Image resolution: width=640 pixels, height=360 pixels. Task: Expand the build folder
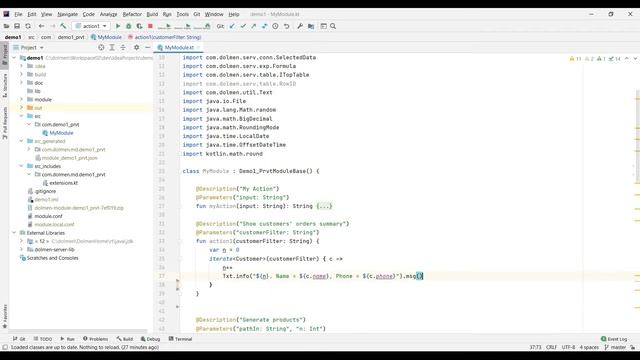[x=22, y=74]
